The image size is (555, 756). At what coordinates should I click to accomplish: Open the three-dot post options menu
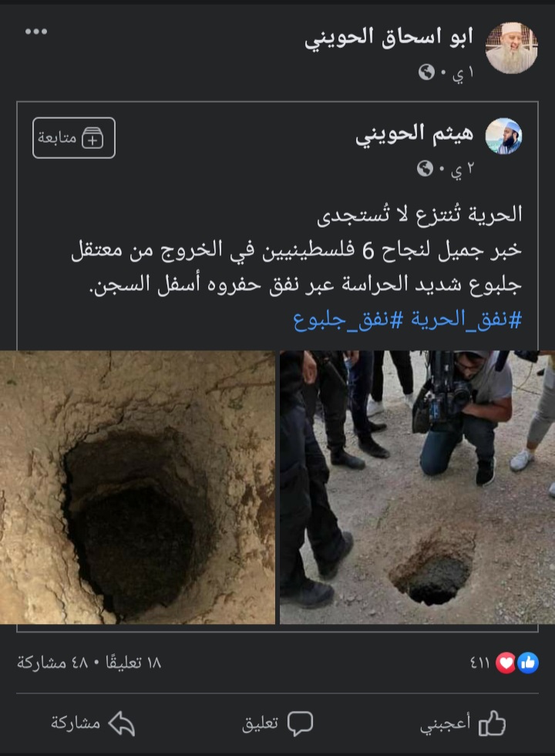36,32
